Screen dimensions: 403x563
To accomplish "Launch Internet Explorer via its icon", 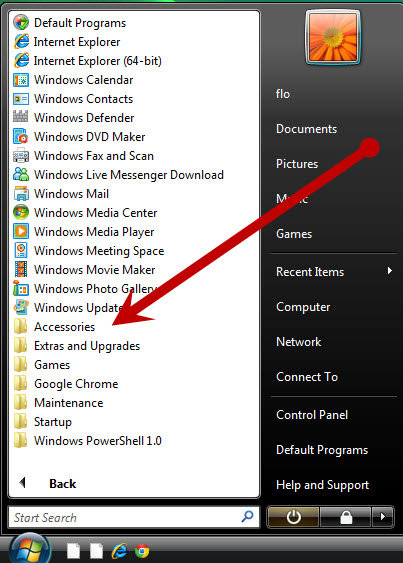I will tap(21, 42).
